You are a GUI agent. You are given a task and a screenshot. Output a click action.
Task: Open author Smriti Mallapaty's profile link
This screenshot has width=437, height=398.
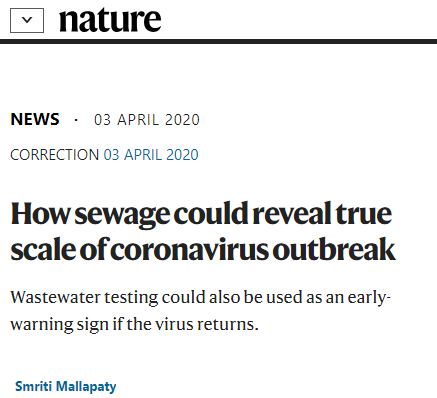(66, 386)
